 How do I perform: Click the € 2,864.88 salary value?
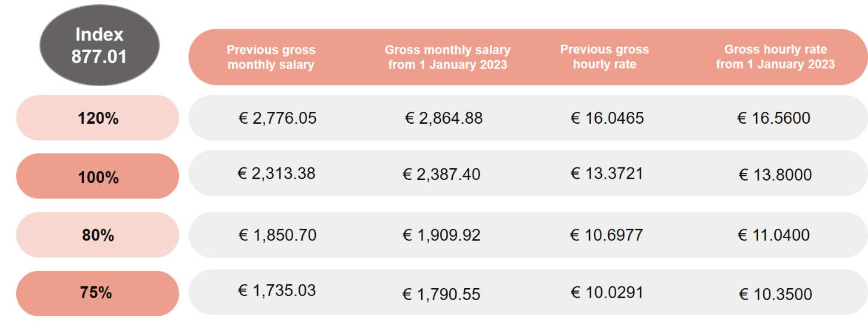443,118
